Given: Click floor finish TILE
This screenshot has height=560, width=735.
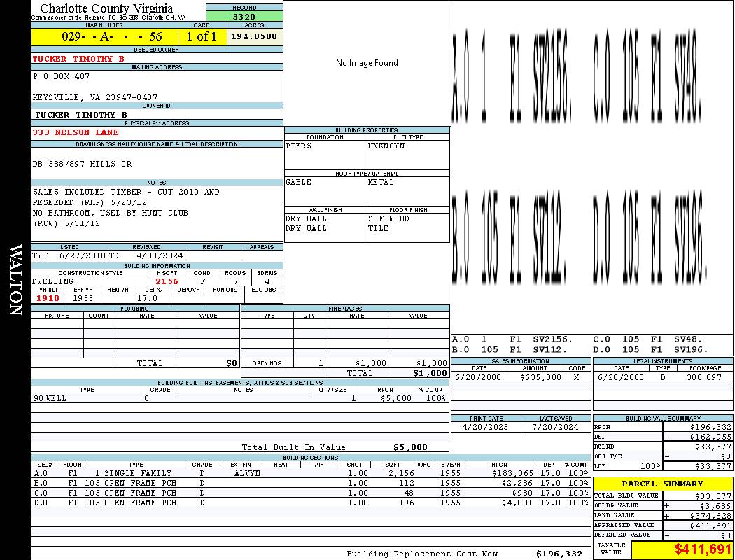Looking at the screenshot, I should 378,229.
